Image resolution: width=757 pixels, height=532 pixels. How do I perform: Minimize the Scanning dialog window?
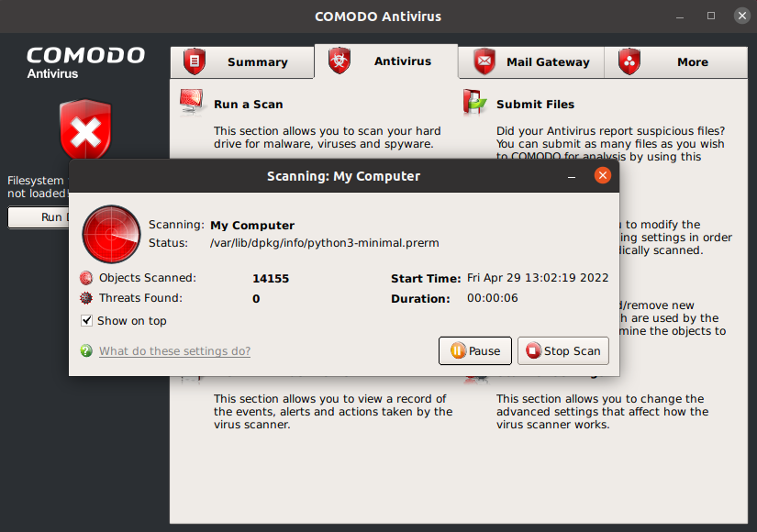(572, 176)
